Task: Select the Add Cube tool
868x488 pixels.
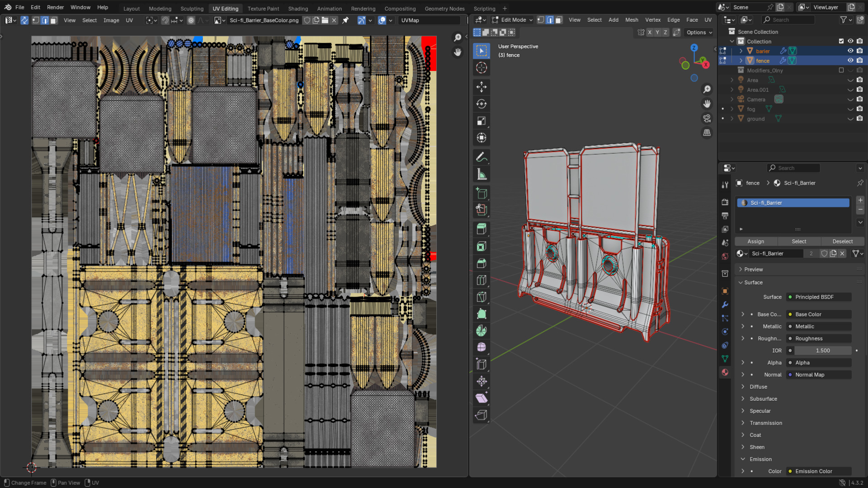Action: point(481,193)
